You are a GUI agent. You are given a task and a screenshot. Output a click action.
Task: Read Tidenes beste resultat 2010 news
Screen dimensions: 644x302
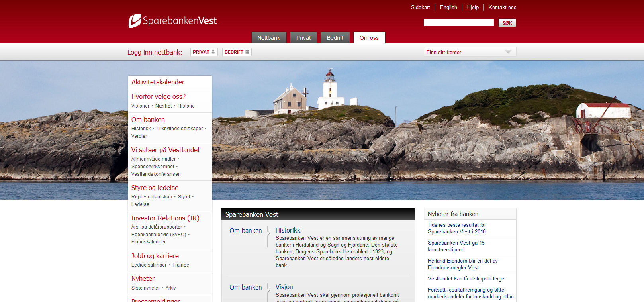pyautogui.click(x=457, y=228)
